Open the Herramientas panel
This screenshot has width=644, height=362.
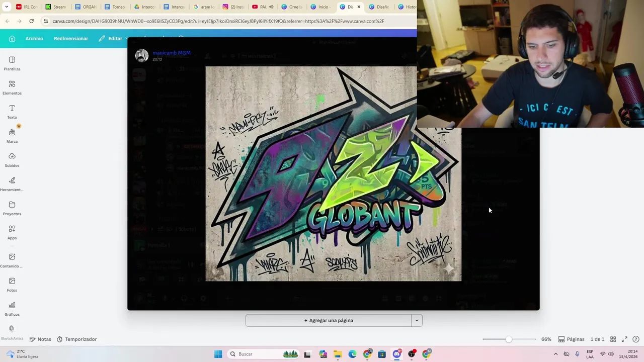pyautogui.click(x=12, y=185)
